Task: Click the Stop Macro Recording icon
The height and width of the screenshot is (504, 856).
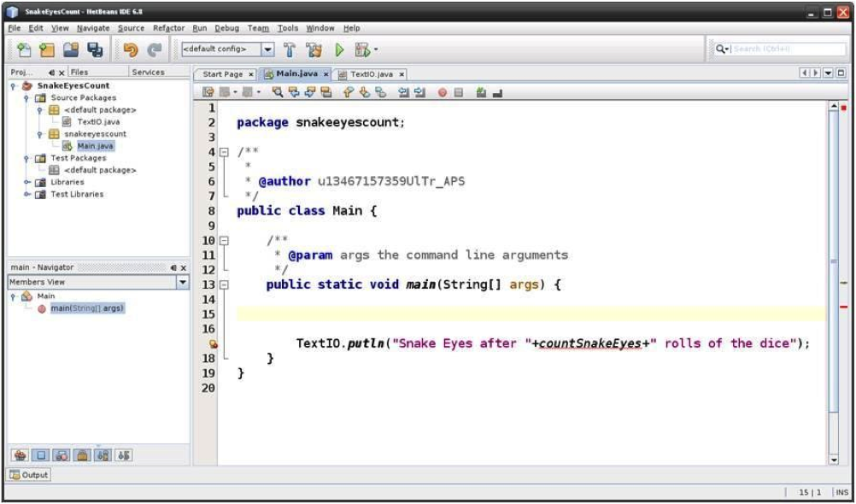Action: pyautogui.click(x=459, y=93)
